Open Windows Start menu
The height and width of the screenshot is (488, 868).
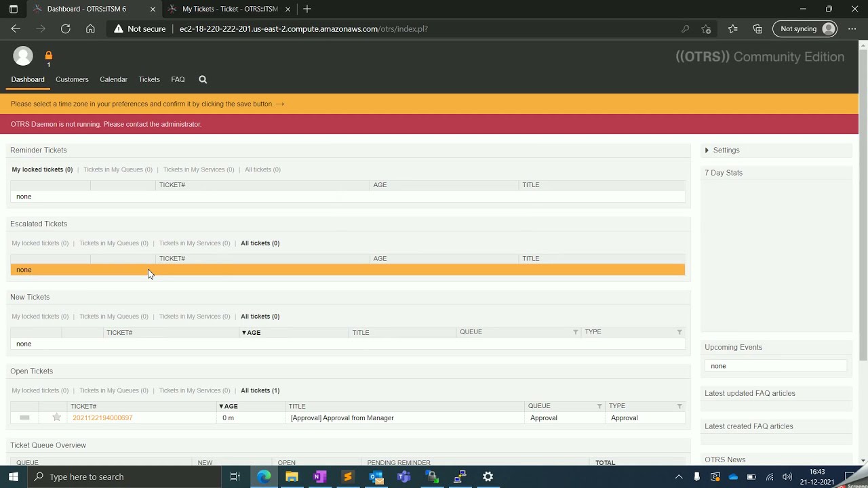pos(14,476)
